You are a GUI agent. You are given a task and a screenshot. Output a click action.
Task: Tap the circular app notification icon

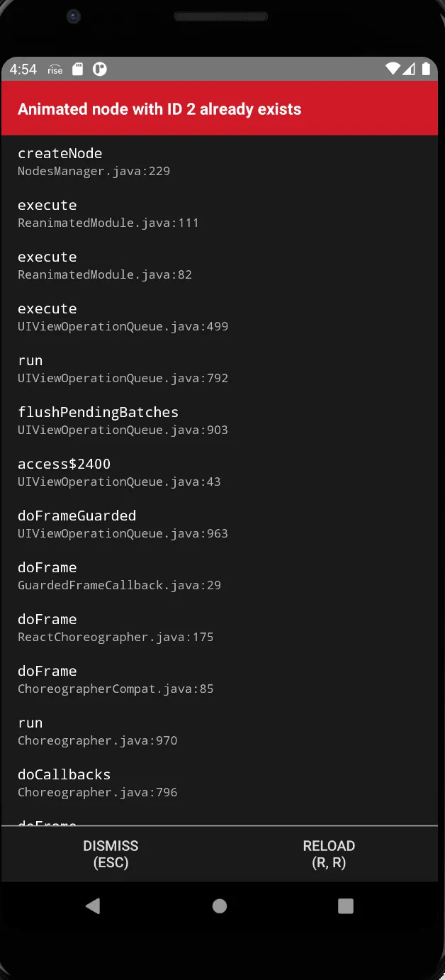100,69
